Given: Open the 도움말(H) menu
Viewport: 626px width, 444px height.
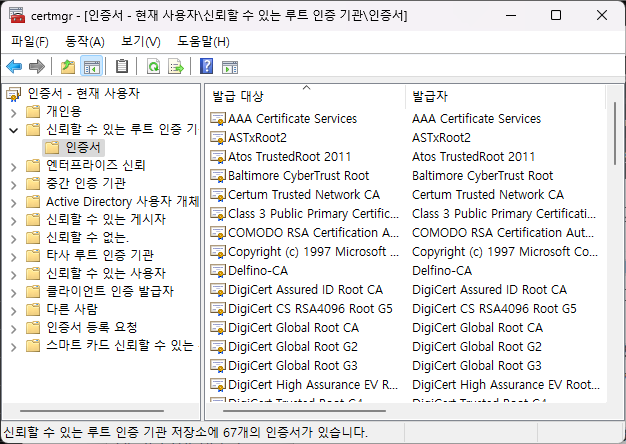Looking at the screenshot, I should pos(203,42).
